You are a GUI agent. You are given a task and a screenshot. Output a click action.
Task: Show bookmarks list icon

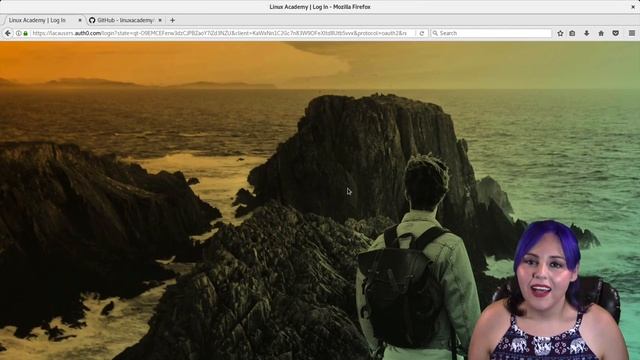click(572, 33)
